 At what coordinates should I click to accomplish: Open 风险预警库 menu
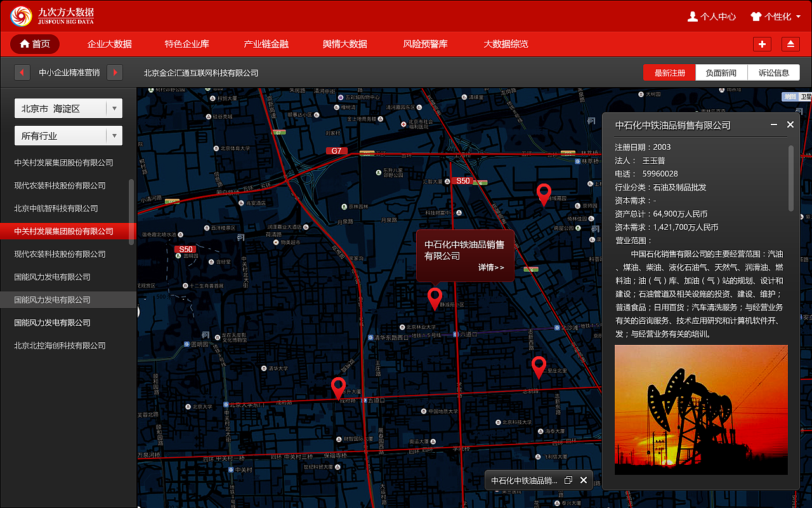pyautogui.click(x=426, y=44)
